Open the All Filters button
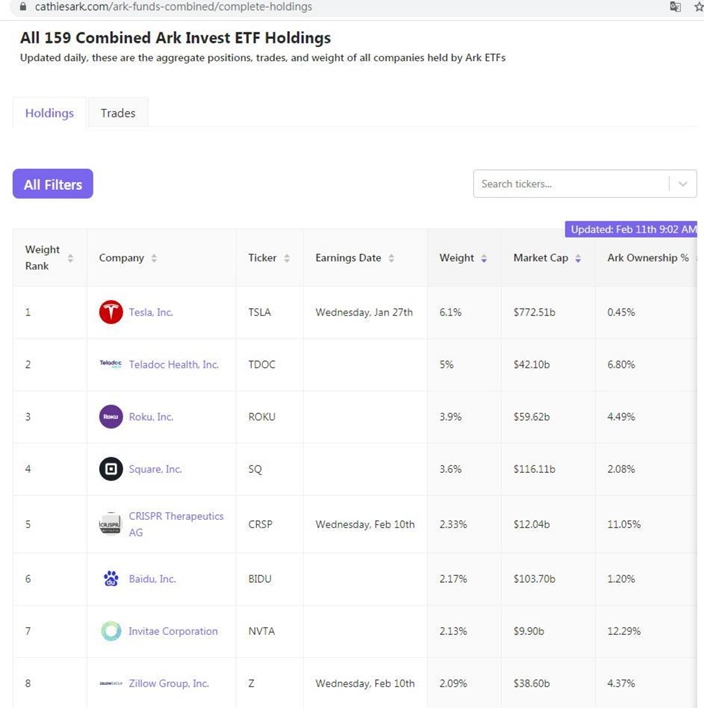This screenshot has height=708, width=704. [53, 184]
